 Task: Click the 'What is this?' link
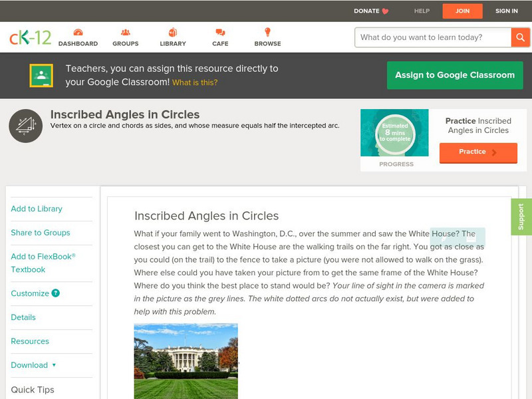195,82
